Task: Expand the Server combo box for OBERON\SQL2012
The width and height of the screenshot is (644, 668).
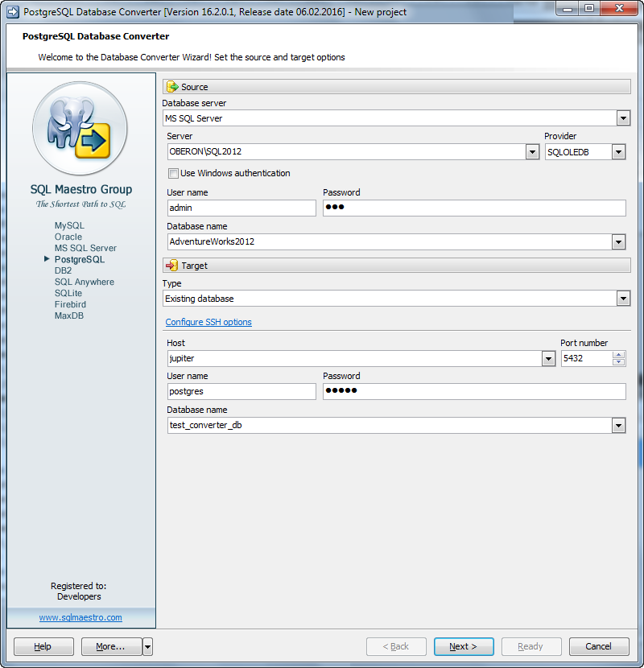Action: click(532, 151)
